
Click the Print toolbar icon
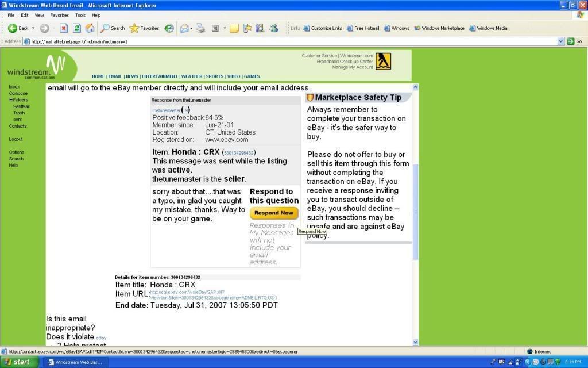point(200,28)
